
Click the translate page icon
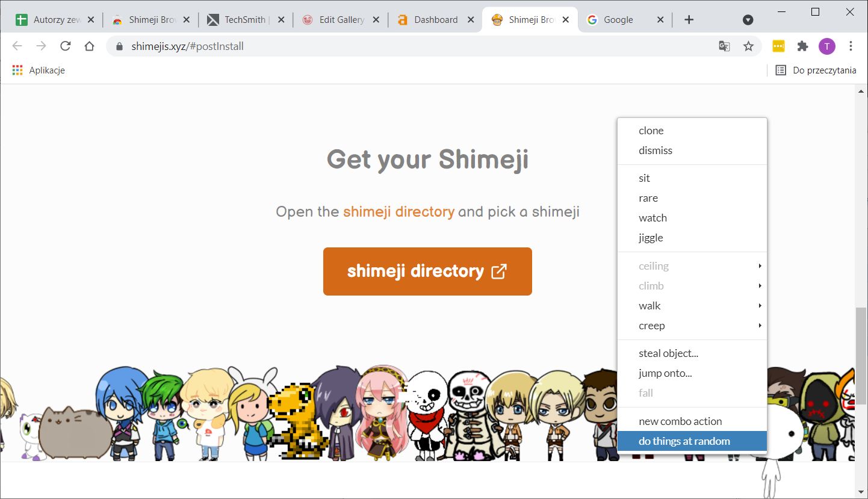tap(724, 46)
